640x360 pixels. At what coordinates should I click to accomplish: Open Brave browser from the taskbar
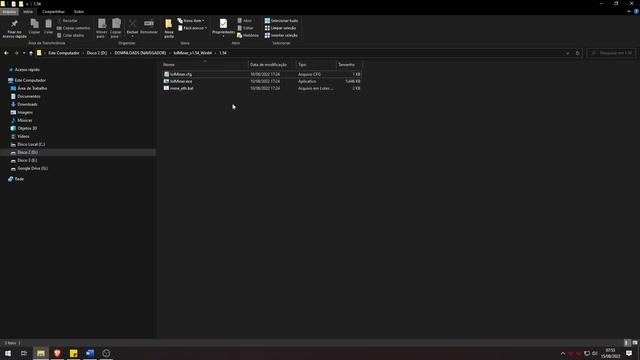tap(57, 353)
